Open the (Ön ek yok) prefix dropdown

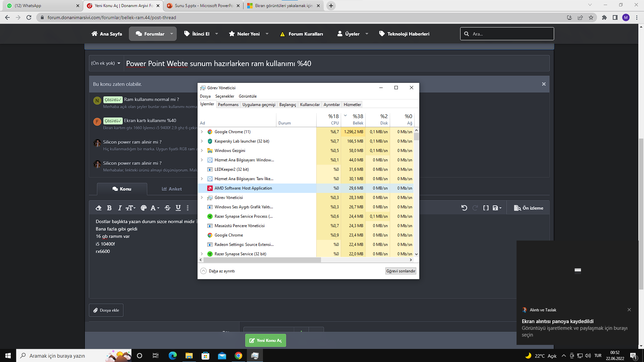[106, 63]
